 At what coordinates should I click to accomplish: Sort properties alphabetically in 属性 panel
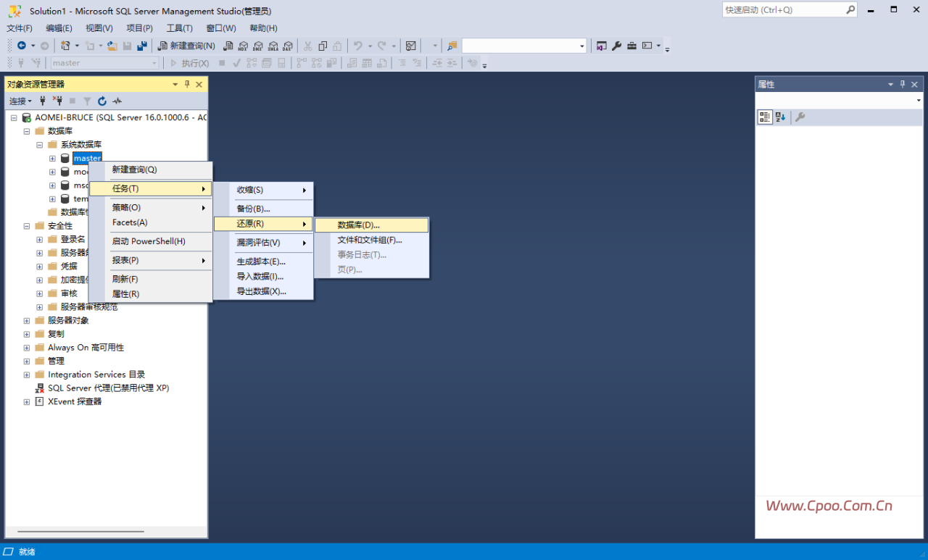point(780,117)
